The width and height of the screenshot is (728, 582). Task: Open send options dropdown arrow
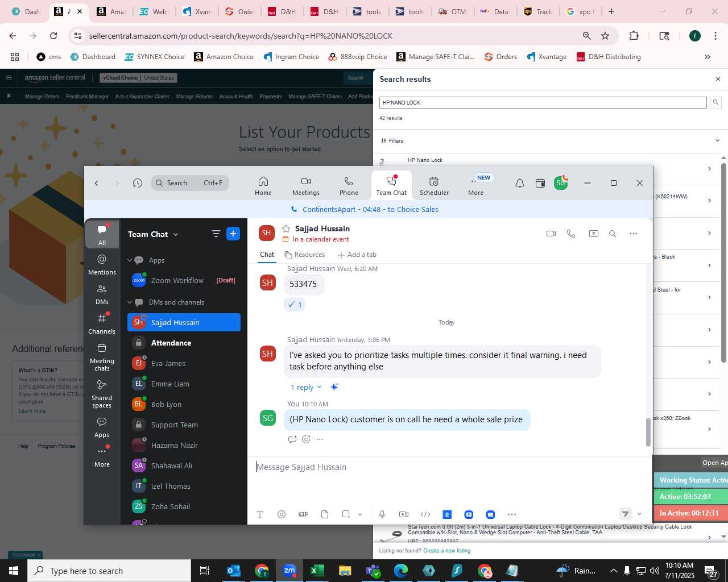tap(639, 514)
